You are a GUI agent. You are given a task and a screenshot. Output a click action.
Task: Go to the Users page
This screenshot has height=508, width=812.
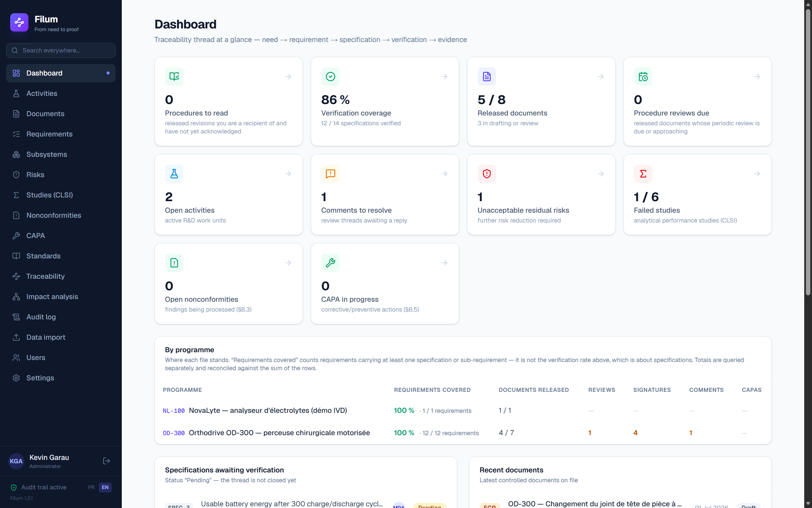[61, 358]
